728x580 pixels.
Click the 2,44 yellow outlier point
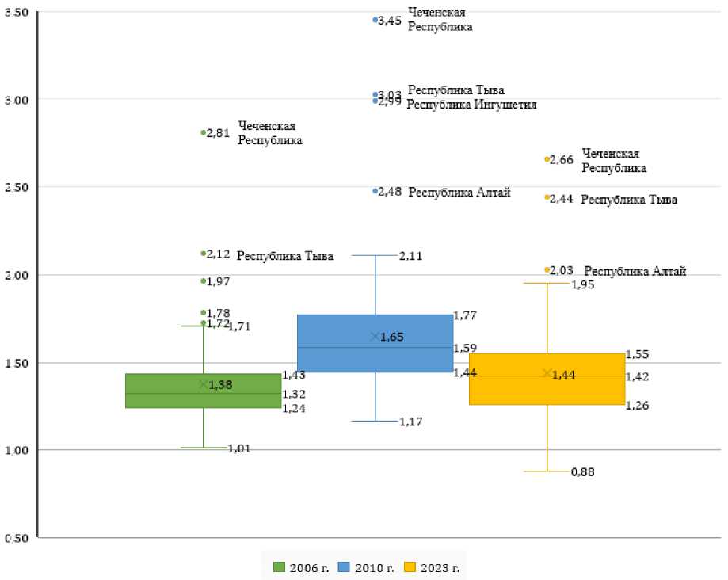click(x=547, y=197)
